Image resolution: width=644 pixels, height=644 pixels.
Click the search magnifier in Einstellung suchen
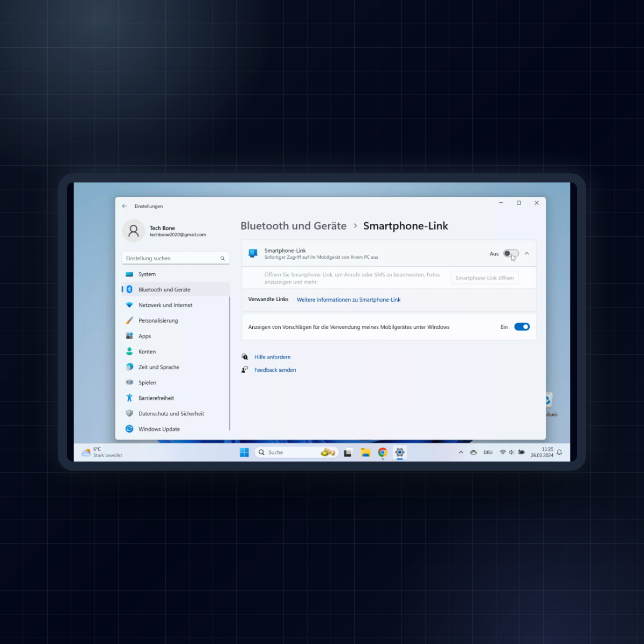(223, 259)
